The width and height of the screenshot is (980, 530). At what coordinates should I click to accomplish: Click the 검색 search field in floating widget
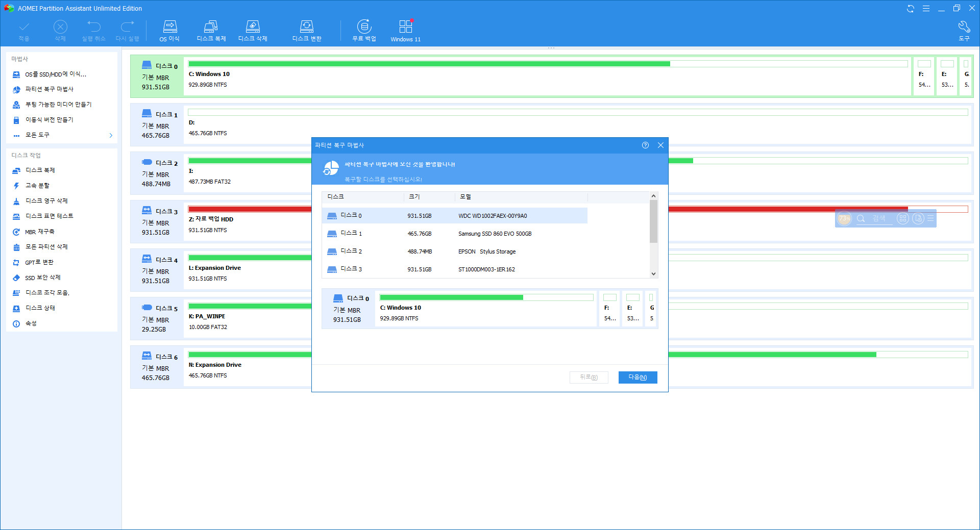tap(875, 218)
